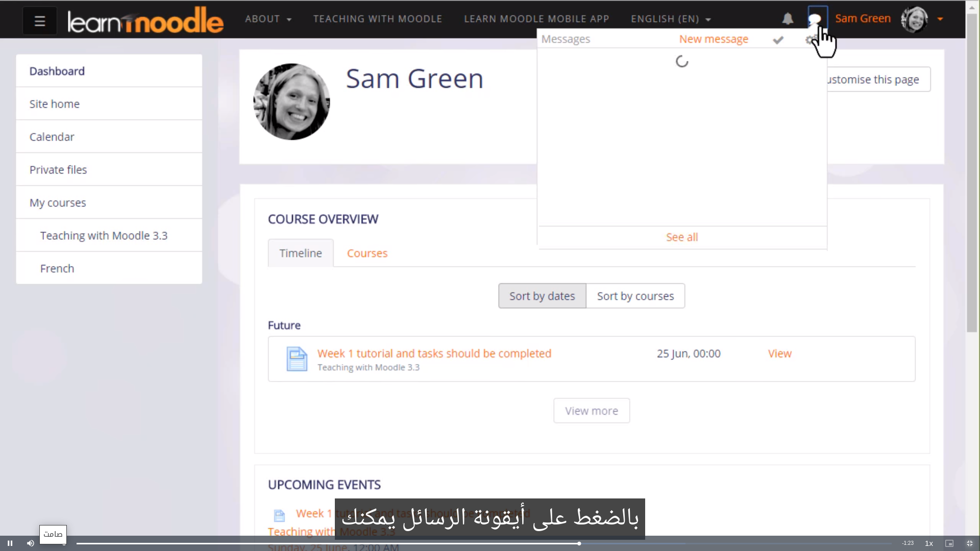Switch to the Timeline tab

point(301,253)
